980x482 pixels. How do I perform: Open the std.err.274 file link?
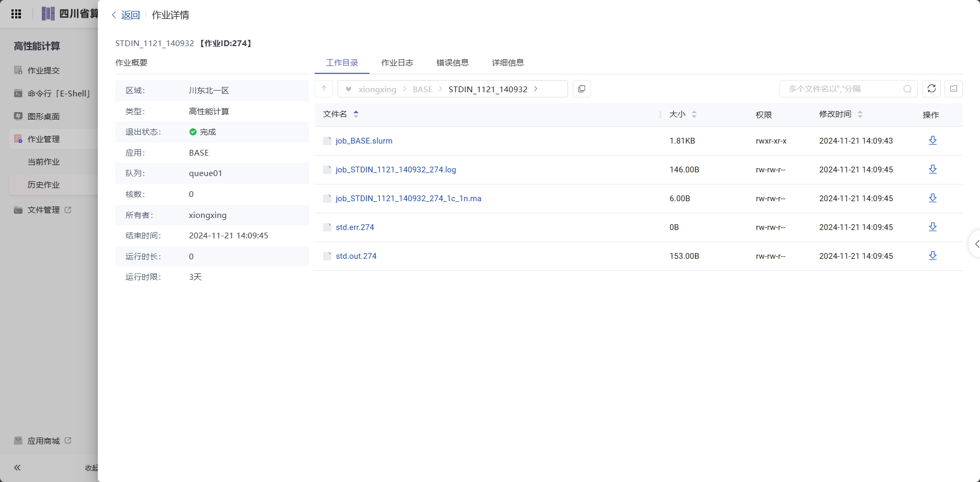(355, 227)
